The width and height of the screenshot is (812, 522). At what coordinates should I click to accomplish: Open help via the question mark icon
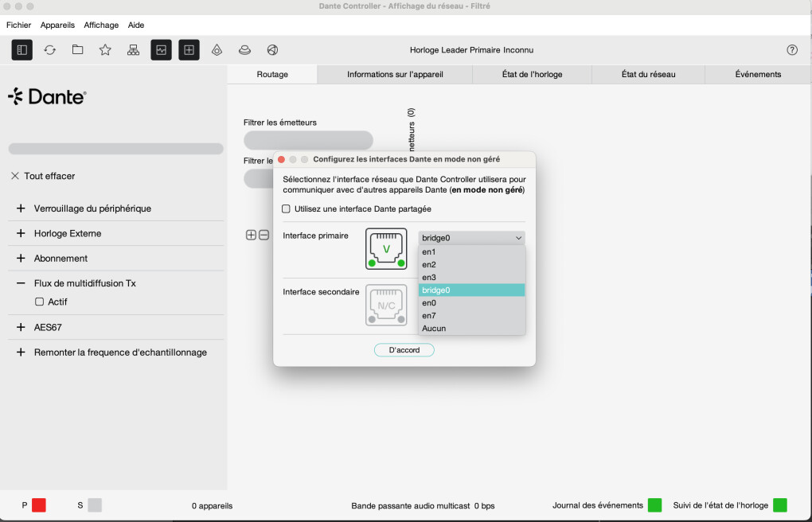point(792,49)
